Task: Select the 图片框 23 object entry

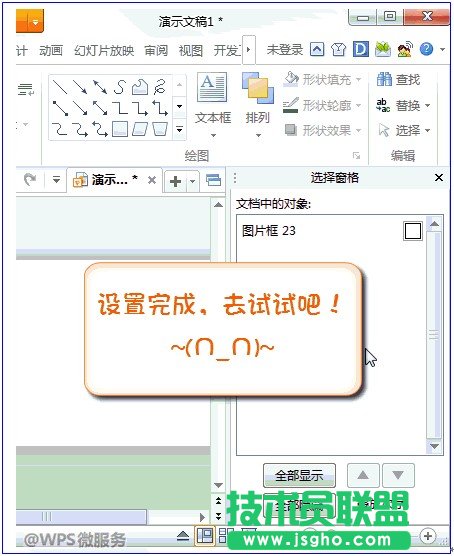Action: pos(268,231)
